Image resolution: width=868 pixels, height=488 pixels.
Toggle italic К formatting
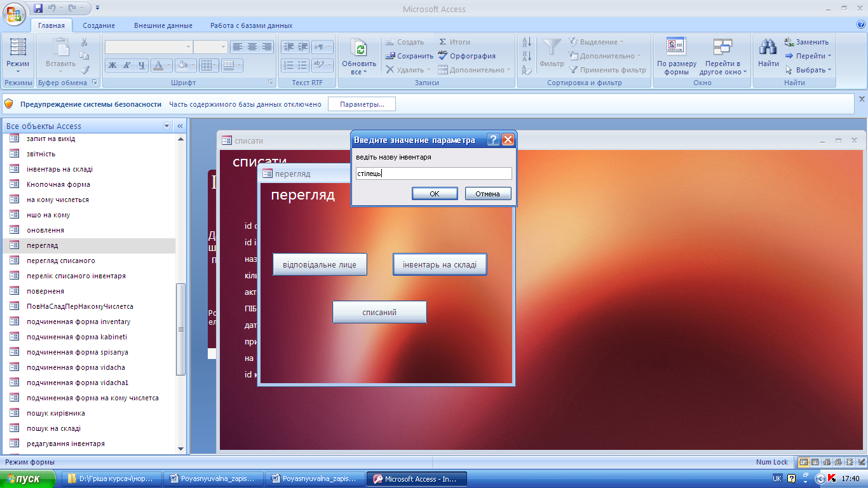127,65
